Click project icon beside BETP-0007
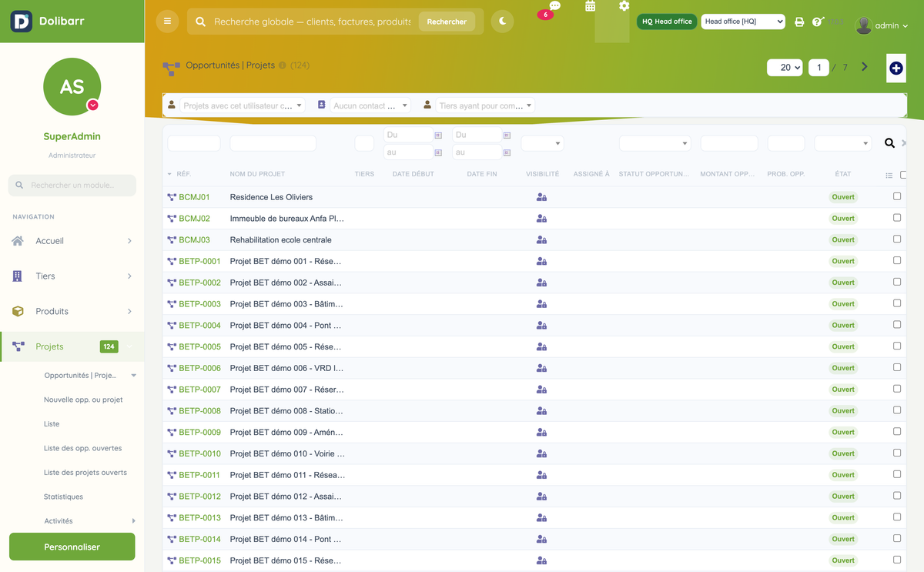Screen dimensions: 924x572 click(x=172, y=390)
